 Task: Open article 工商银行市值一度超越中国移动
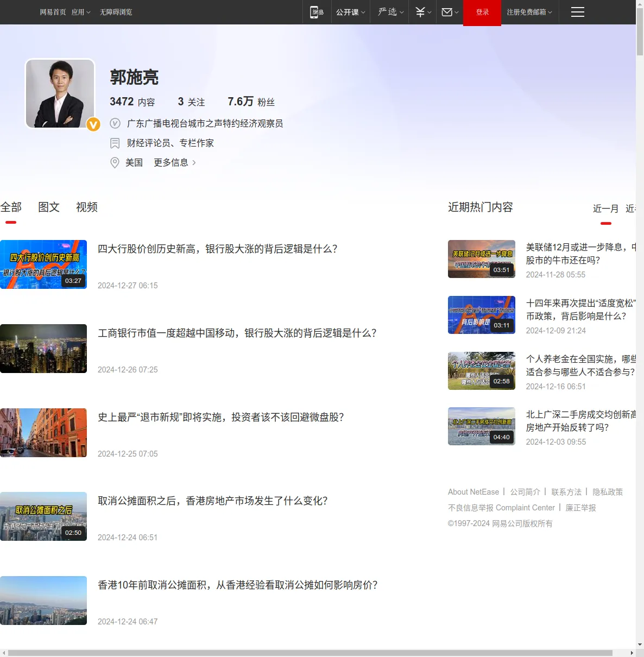point(237,333)
